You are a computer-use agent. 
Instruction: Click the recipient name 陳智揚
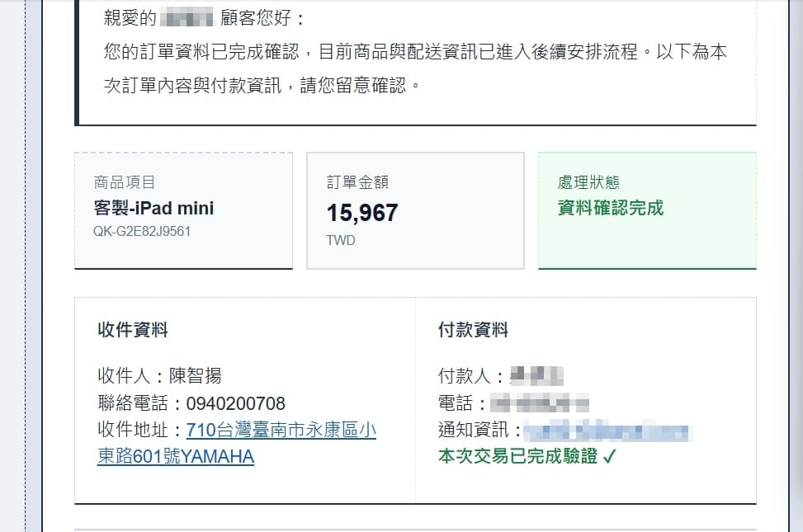pos(195,376)
